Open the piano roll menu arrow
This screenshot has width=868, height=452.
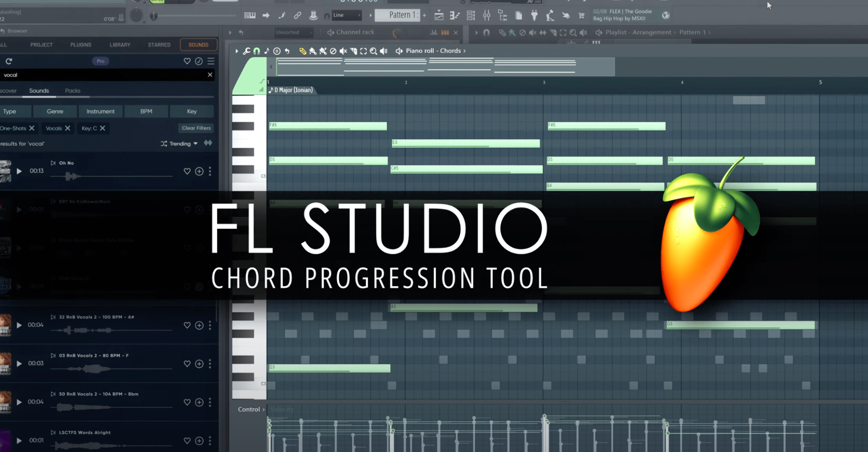(236, 51)
